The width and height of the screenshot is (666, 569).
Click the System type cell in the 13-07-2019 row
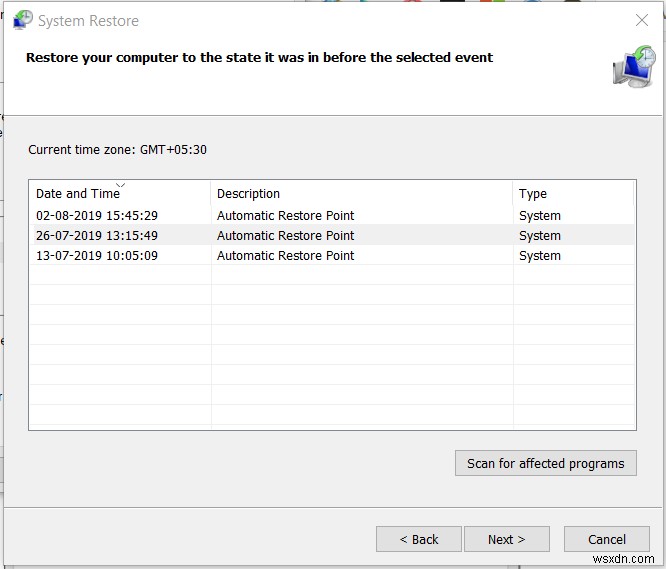click(540, 256)
